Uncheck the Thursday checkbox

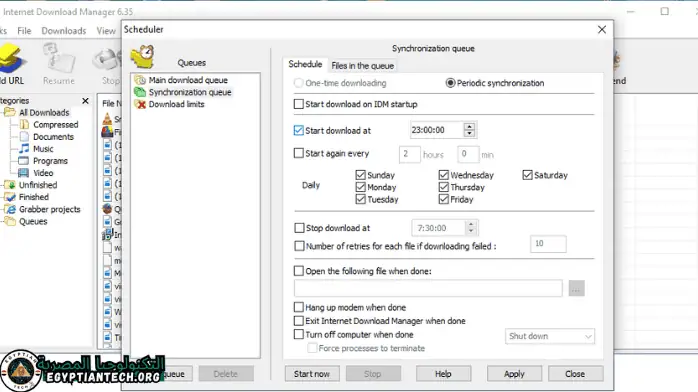443,187
